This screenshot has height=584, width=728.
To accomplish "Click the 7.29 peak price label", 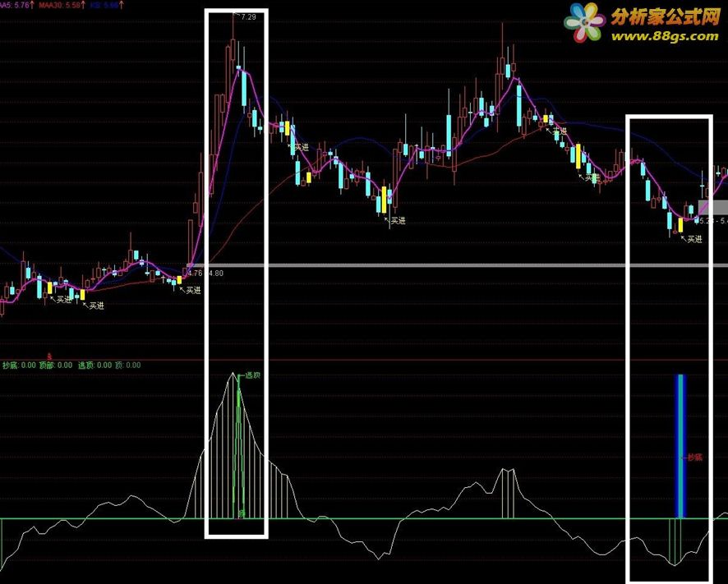I will pyautogui.click(x=248, y=17).
